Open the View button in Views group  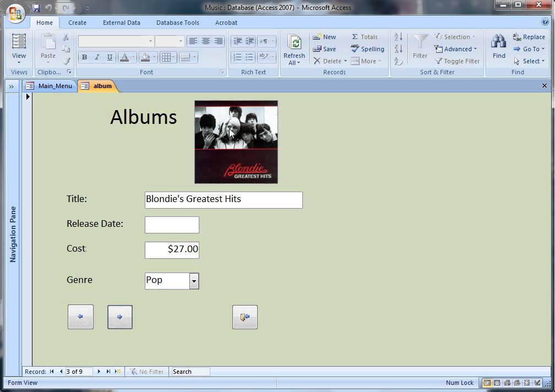(19, 49)
